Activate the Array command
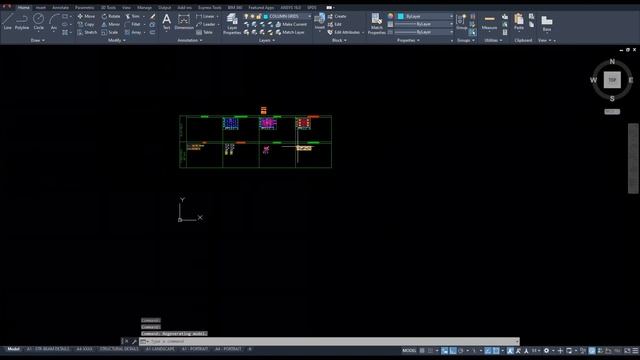Viewport: 640px width, 360px height. point(133,32)
